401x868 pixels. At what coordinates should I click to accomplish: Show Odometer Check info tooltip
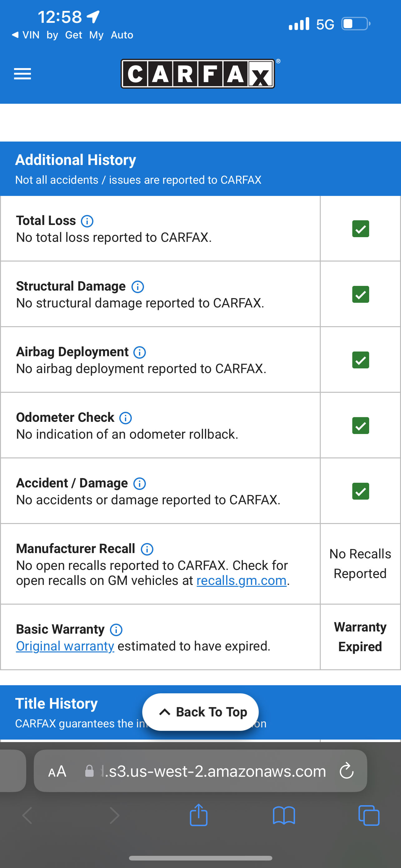[126, 418]
